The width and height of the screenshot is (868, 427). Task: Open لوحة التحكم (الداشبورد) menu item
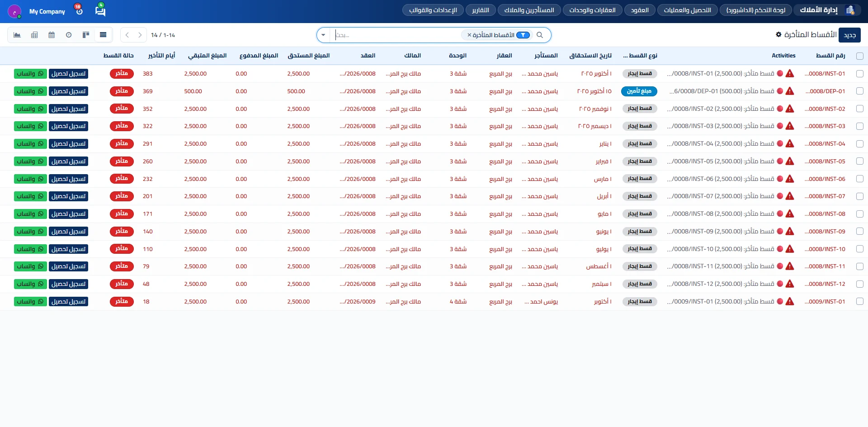tap(756, 10)
